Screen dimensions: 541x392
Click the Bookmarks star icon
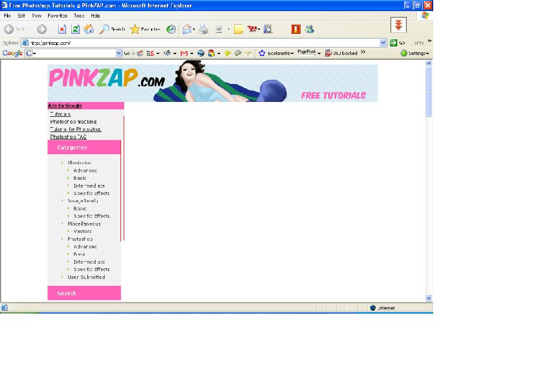(x=262, y=53)
